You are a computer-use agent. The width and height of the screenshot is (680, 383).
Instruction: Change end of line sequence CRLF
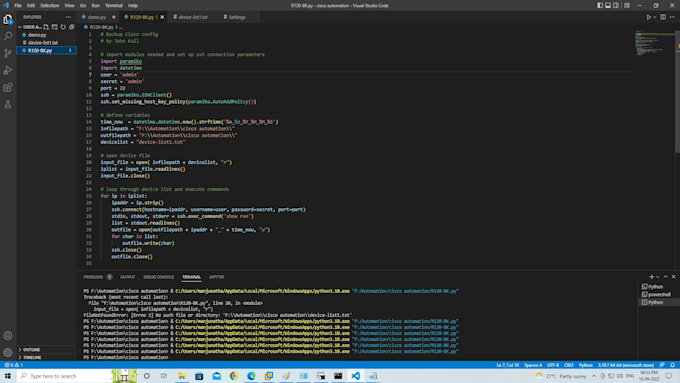[x=569, y=365]
